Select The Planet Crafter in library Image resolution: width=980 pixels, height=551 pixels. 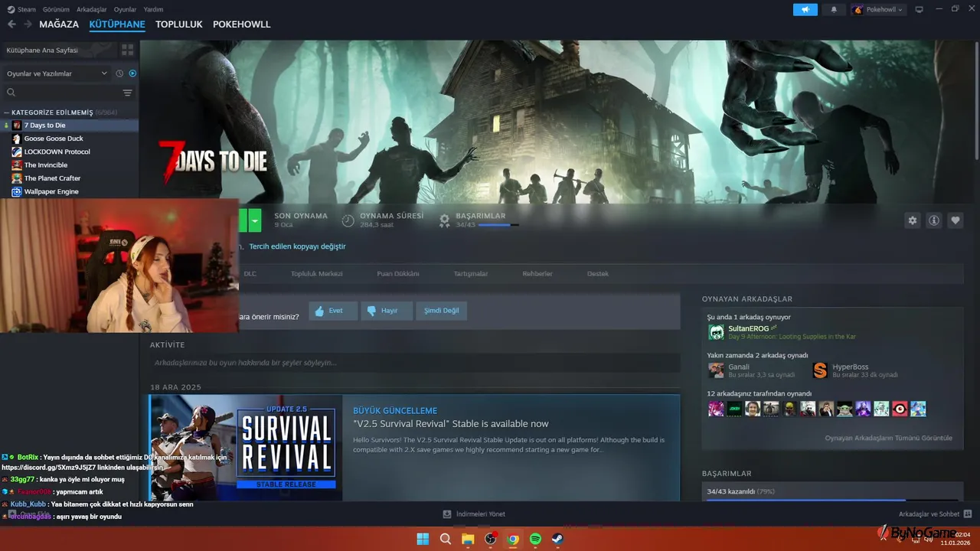tap(69, 178)
